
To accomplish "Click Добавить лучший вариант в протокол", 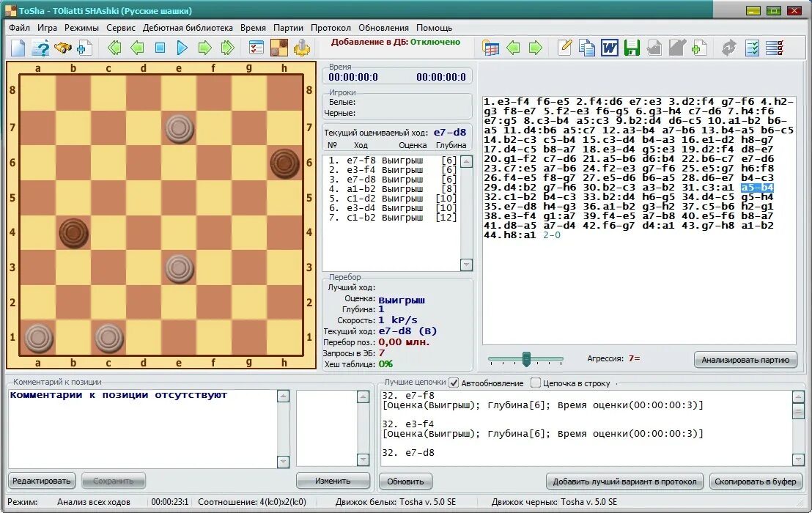I will click(x=624, y=481).
